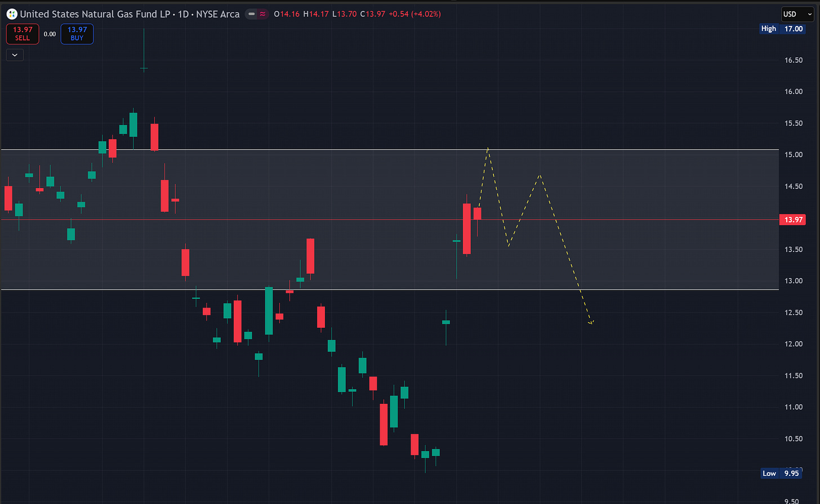Click the Low 9.95 price label
The image size is (820, 504).
pyautogui.click(x=782, y=474)
